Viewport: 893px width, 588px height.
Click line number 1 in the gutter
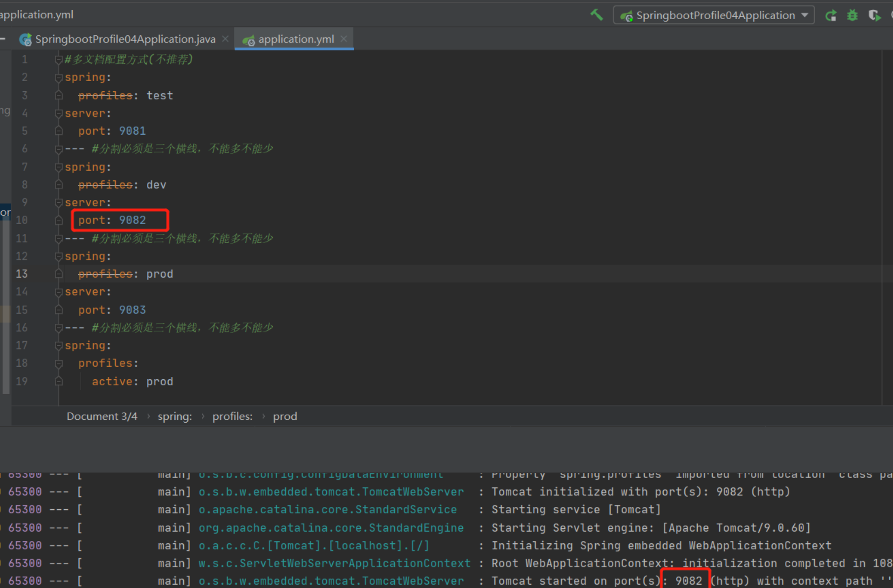pyautogui.click(x=24, y=60)
